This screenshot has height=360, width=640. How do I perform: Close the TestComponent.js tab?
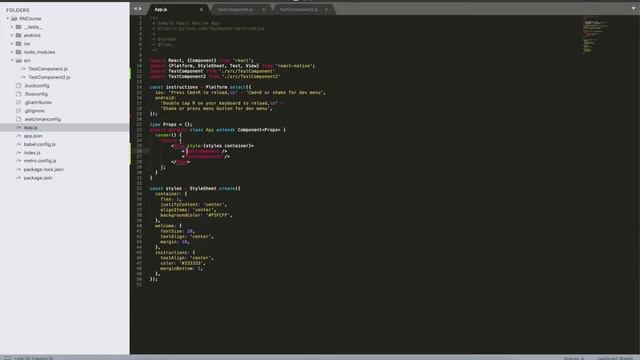tap(264, 9)
